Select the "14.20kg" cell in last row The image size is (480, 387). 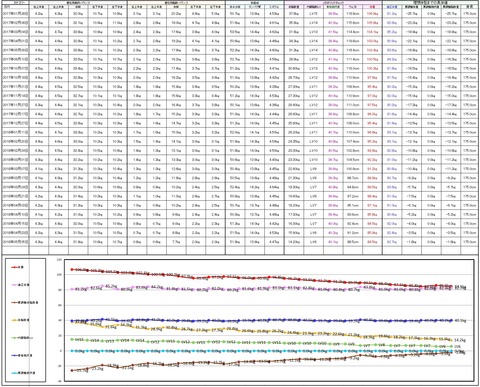294,242
